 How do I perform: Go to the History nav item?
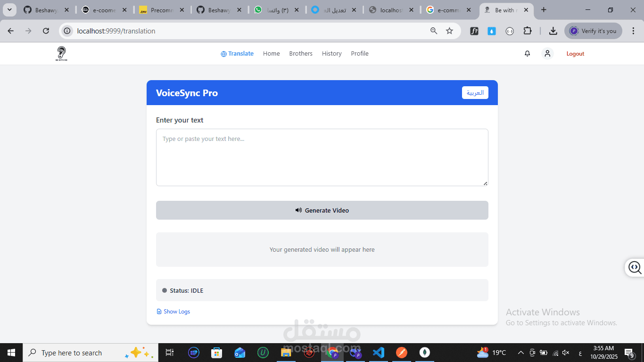click(332, 54)
